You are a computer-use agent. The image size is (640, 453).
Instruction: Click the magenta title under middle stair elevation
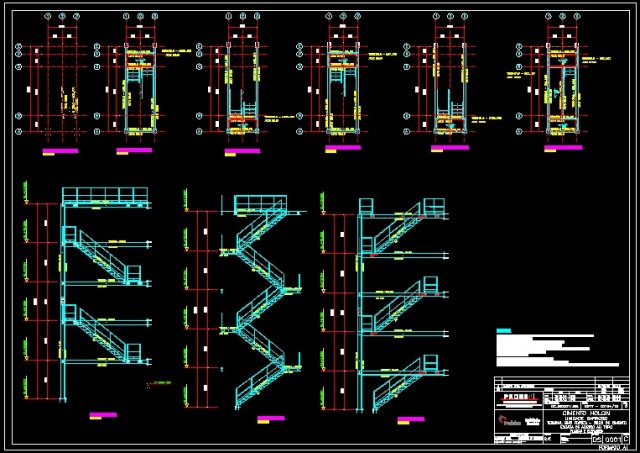pyautogui.click(x=271, y=418)
